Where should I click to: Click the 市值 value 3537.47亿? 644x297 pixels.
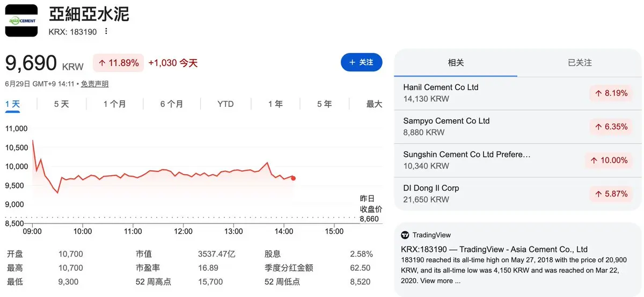pyautogui.click(x=217, y=254)
